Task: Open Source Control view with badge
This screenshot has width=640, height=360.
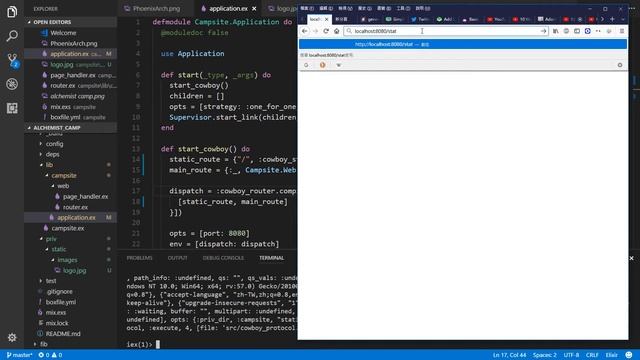Action: [x=12, y=60]
